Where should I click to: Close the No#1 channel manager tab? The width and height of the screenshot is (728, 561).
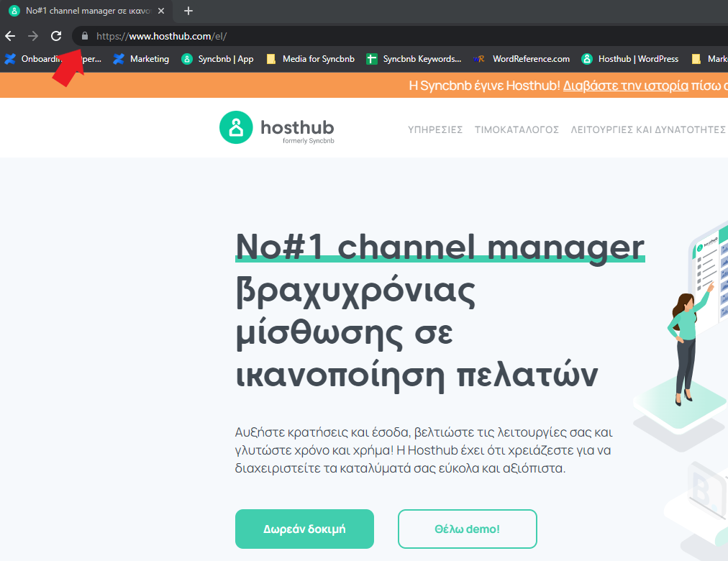coord(161,11)
